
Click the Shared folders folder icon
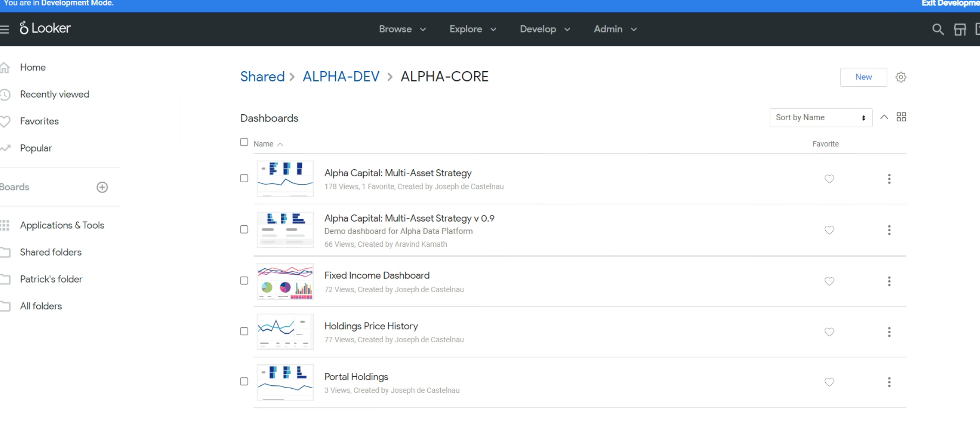(x=5, y=252)
